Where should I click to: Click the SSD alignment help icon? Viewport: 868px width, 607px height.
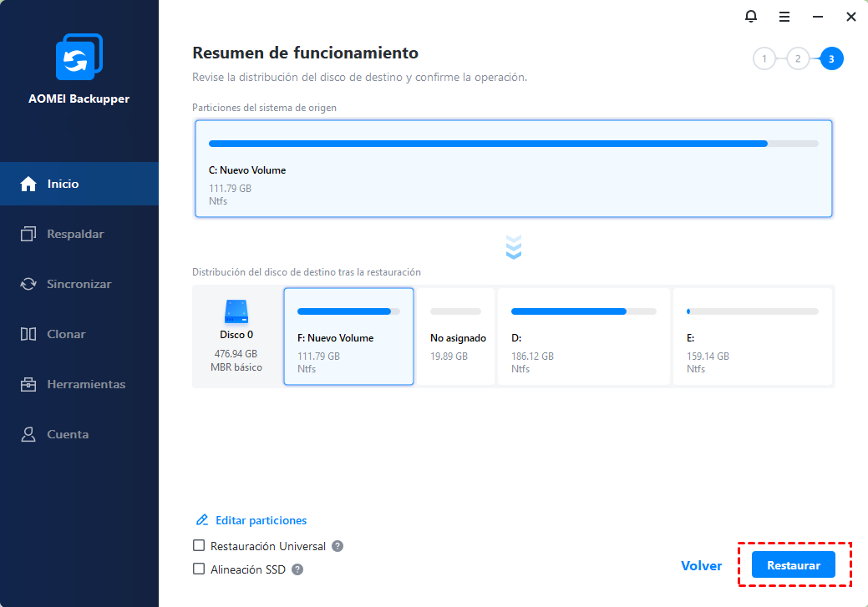[x=297, y=569]
